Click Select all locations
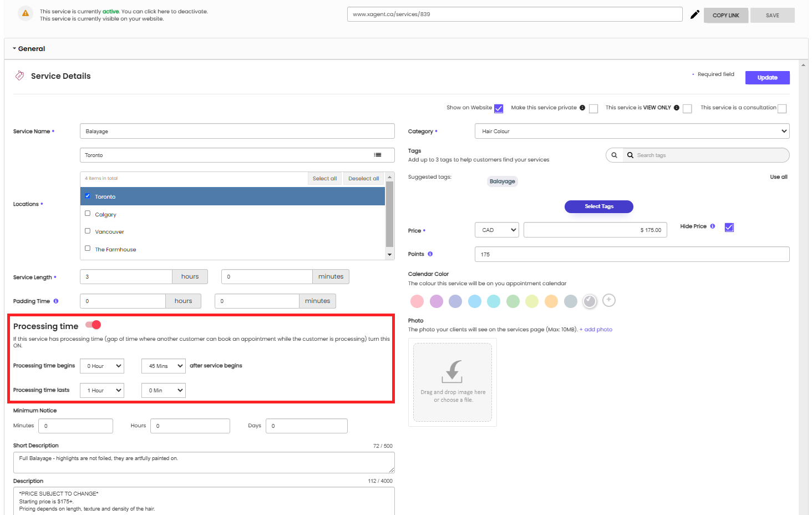The height and width of the screenshot is (515, 812). point(324,179)
